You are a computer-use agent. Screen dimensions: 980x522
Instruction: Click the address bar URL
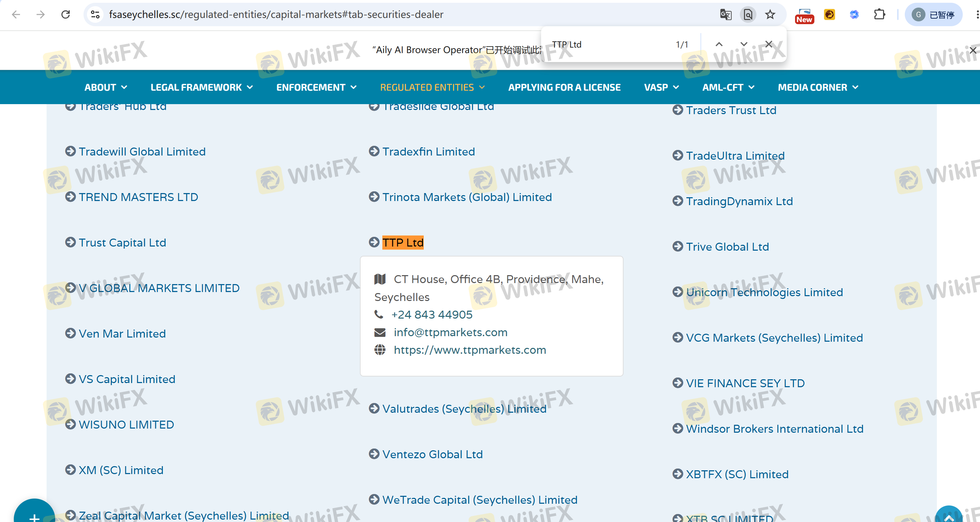pyautogui.click(x=276, y=14)
